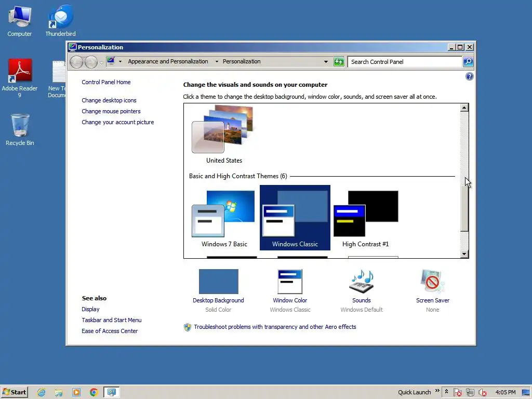Open the Desktop Background color preview
The image size is (532, 399).
click(x=219, y=281)
